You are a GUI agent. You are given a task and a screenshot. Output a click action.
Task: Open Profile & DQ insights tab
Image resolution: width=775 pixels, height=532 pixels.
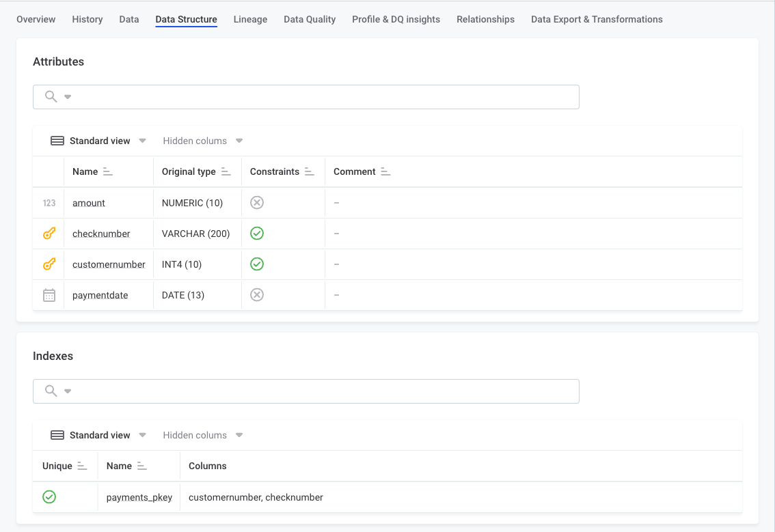396,19
